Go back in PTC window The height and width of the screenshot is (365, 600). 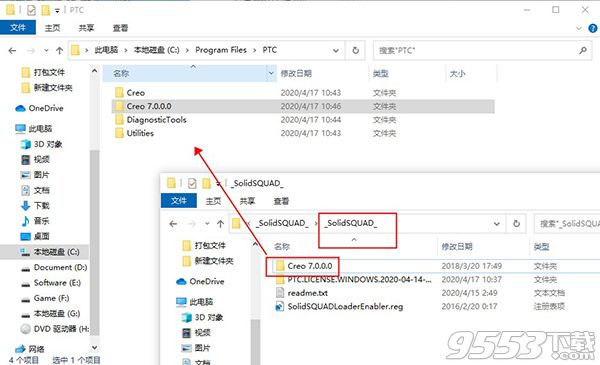coord(12,50)
